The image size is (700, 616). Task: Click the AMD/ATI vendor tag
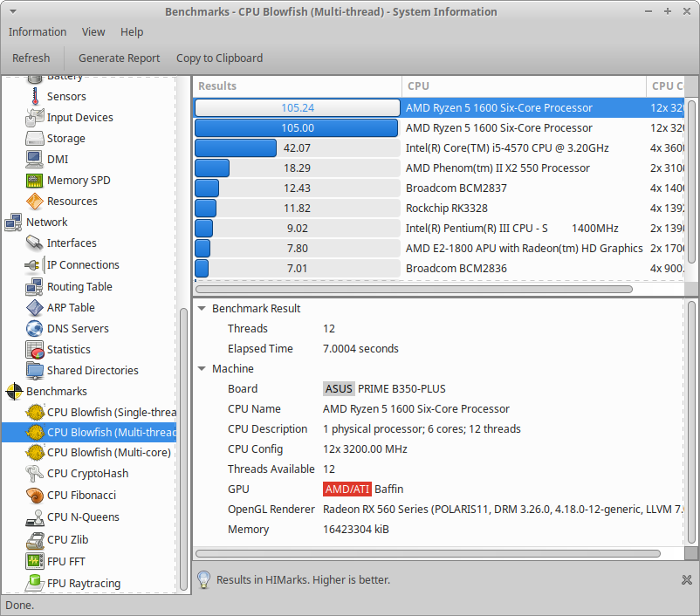pos(347,489)
